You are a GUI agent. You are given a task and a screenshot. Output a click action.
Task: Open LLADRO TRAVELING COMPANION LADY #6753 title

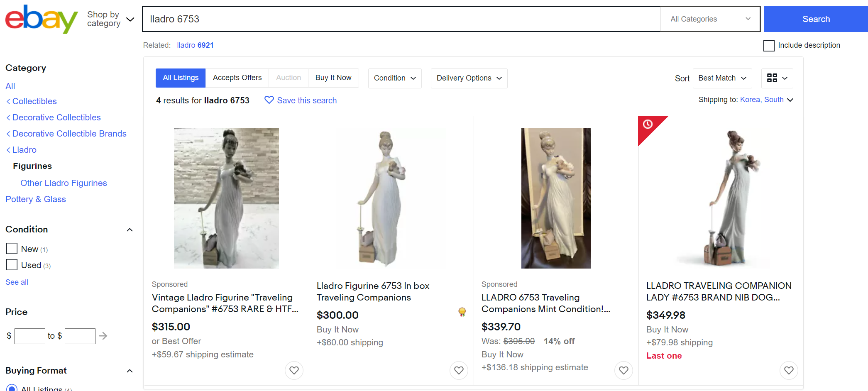click(719, 292)
